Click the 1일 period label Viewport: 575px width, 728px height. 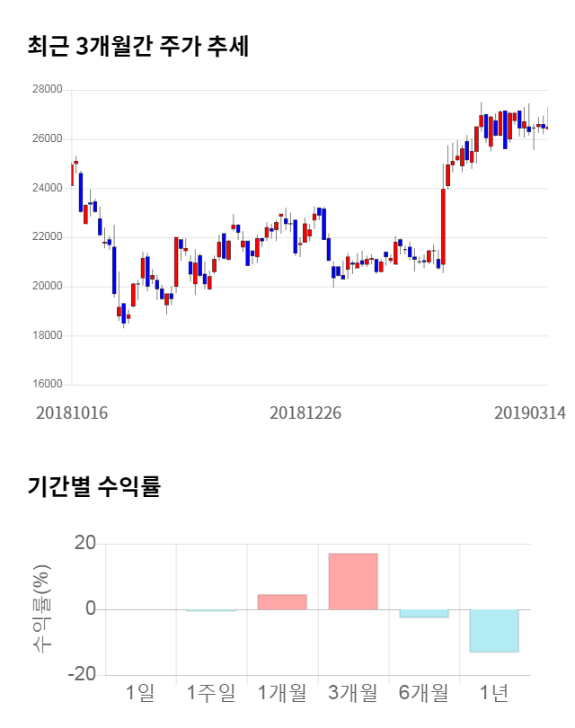141,693
